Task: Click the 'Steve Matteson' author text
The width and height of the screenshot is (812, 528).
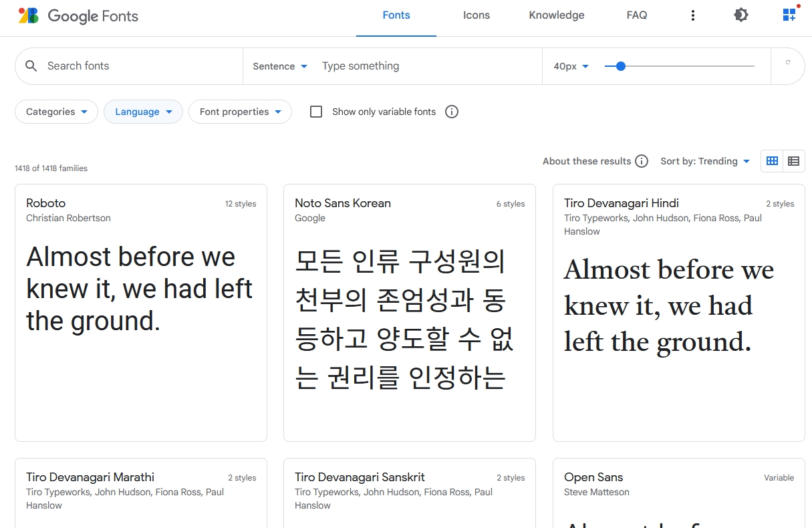Action: tap(597, 492)
